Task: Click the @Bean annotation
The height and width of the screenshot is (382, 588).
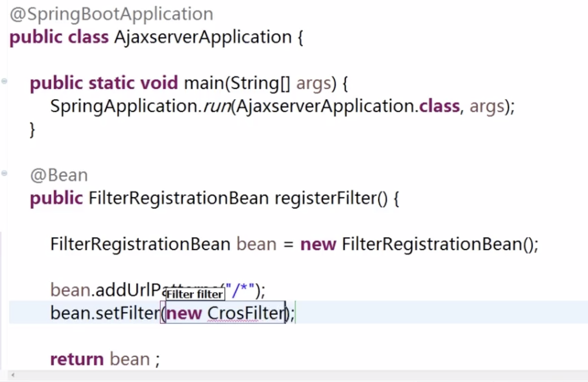Action: [59, 175]
